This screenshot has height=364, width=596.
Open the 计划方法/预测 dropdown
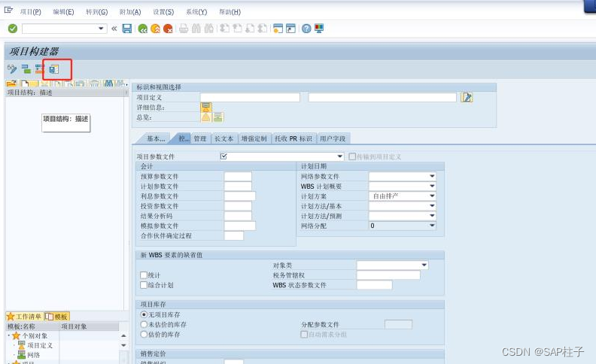pyautogui.click(x=432, y=216)
